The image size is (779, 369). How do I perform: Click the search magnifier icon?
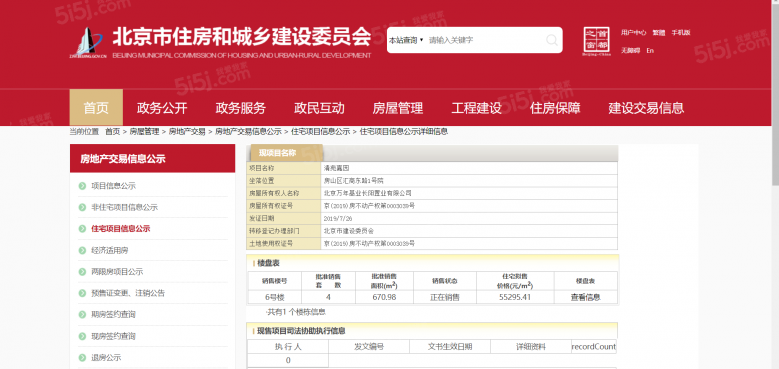pyautogui.click(x=551, y=40)
